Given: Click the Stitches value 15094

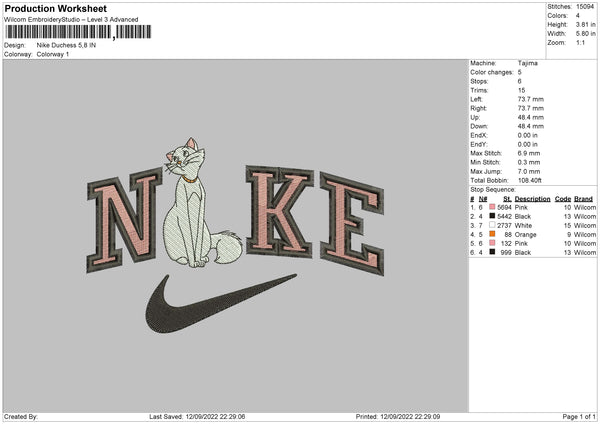Looking at the screenshot, I should coord(585,7).
